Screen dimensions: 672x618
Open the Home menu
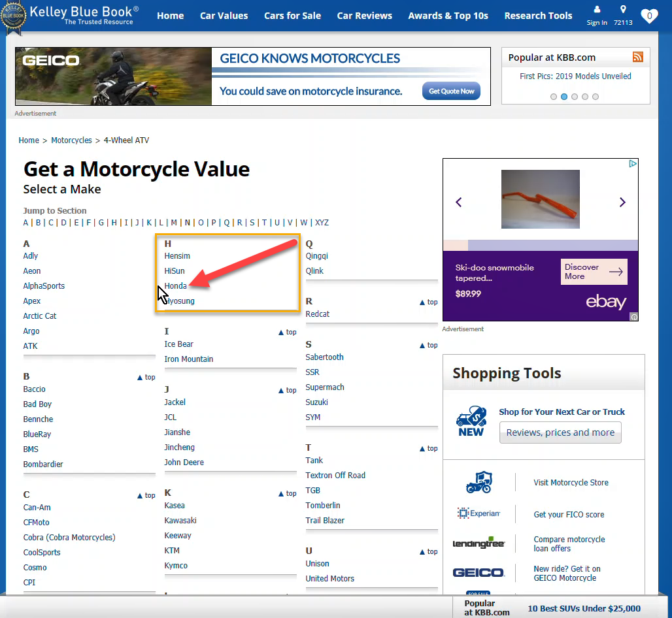point(170,16)
